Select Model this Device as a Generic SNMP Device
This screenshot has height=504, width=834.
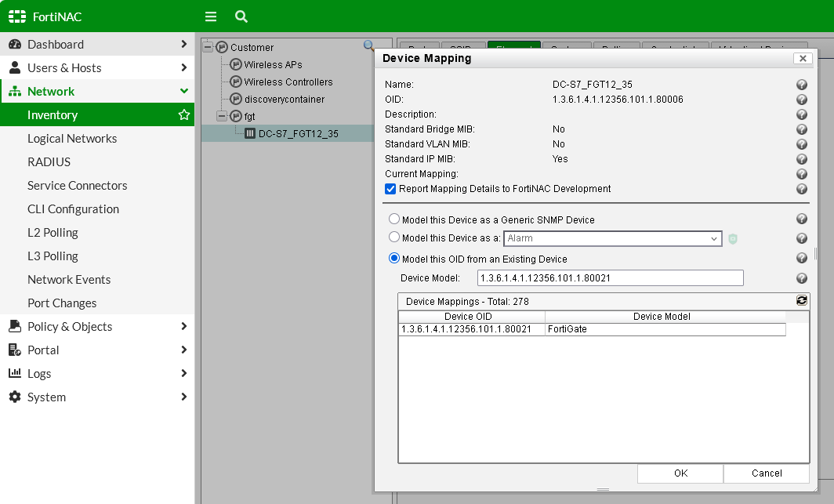pyautogui.click(x=394, y=219)
